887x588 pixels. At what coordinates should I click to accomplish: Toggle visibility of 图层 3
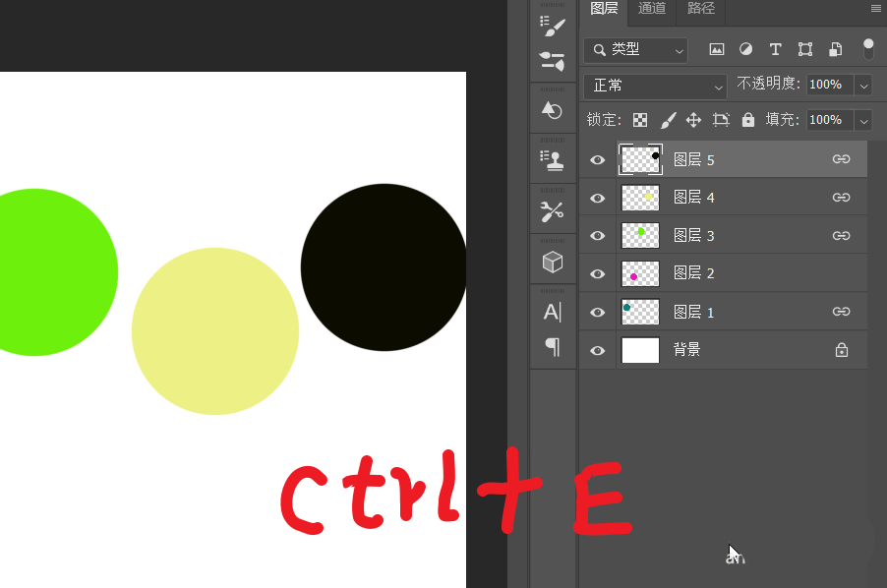point(597,236)
